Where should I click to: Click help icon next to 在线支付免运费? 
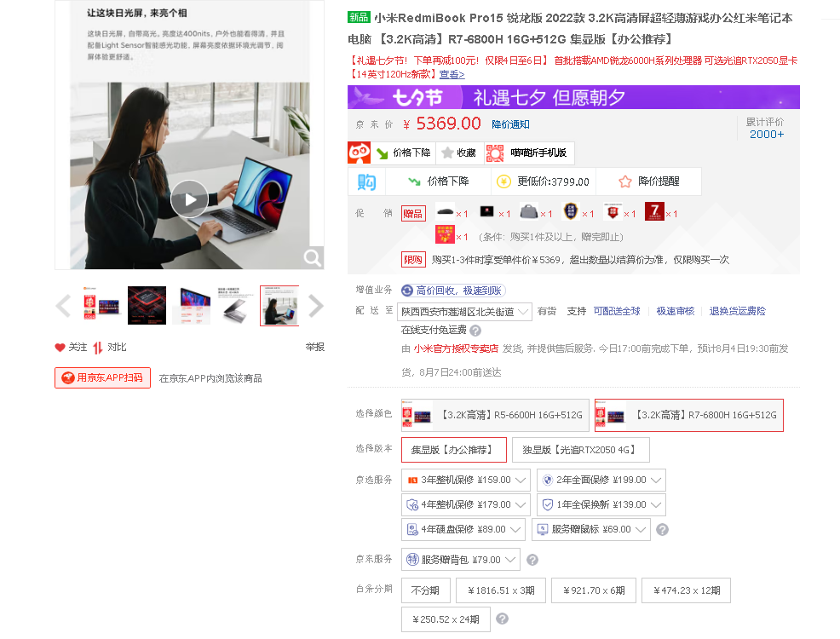click(x=475, y=331)
